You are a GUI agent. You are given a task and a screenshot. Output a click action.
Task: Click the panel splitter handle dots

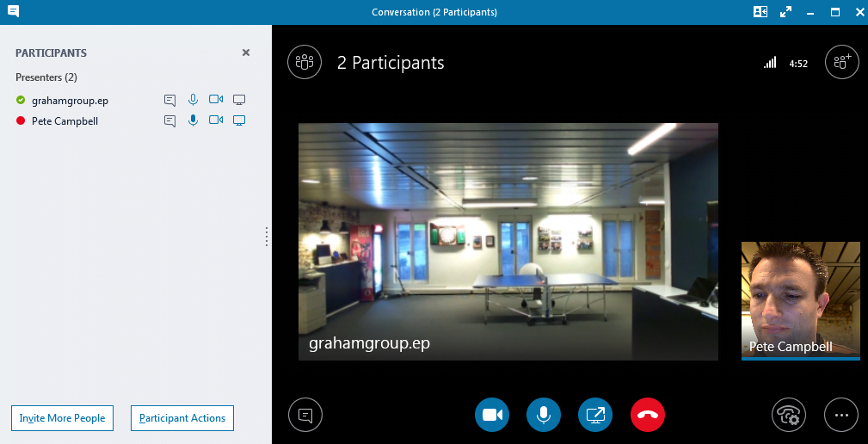tap(267, 237)
